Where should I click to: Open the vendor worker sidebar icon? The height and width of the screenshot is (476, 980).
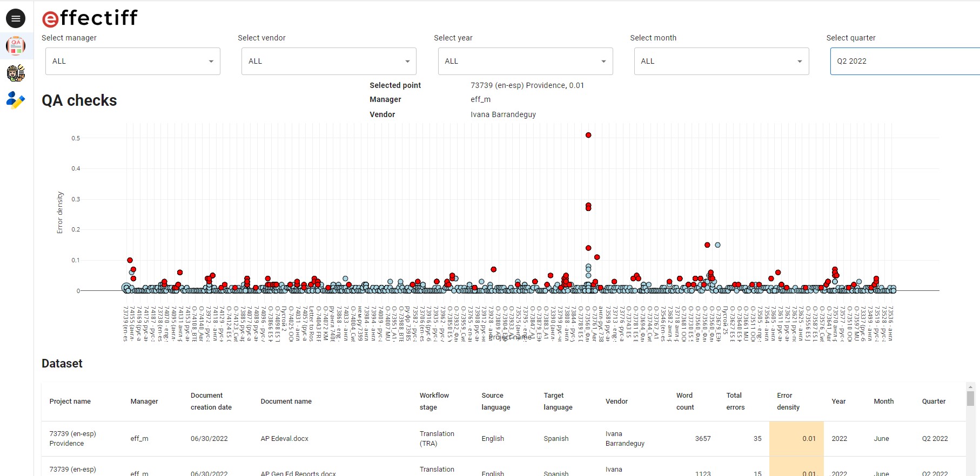point(16,73)
